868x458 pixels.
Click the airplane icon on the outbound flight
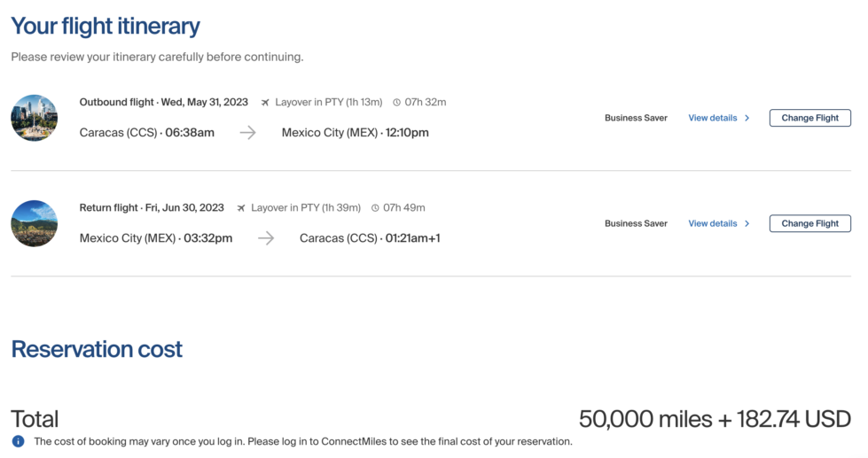point(265,103)
